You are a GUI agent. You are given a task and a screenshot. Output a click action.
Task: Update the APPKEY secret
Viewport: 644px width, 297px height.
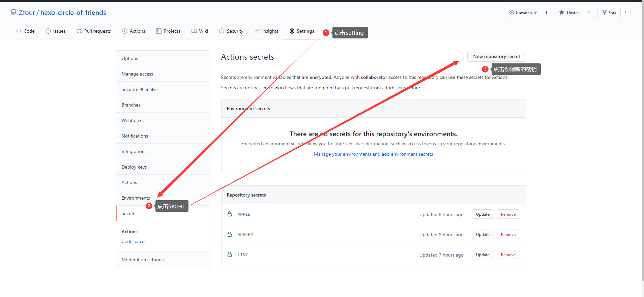482,234
